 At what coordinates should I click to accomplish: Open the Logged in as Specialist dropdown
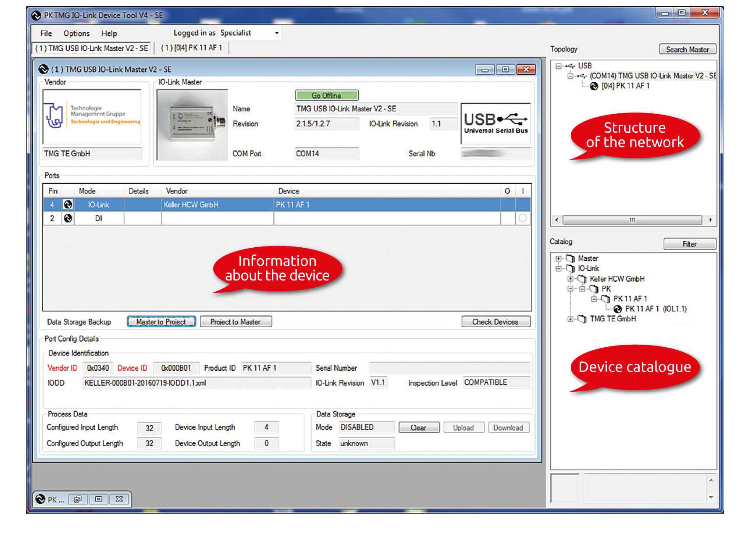pos(276,33)
